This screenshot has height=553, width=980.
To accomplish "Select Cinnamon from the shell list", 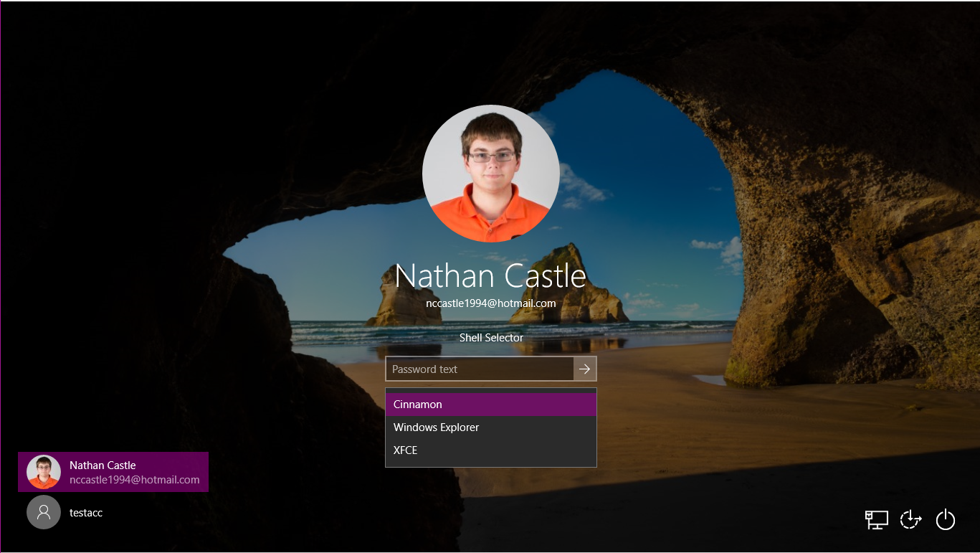I will click(x=490, y=405).
